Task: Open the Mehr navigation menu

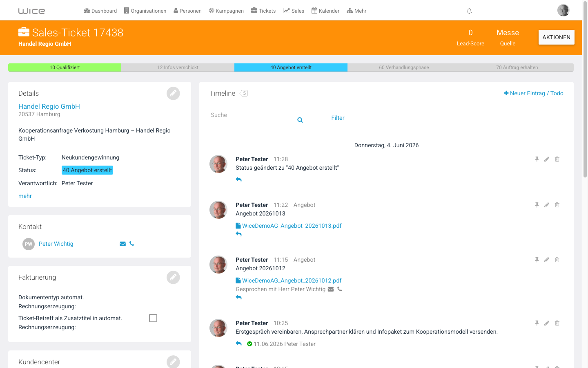Action: (356, 11)
